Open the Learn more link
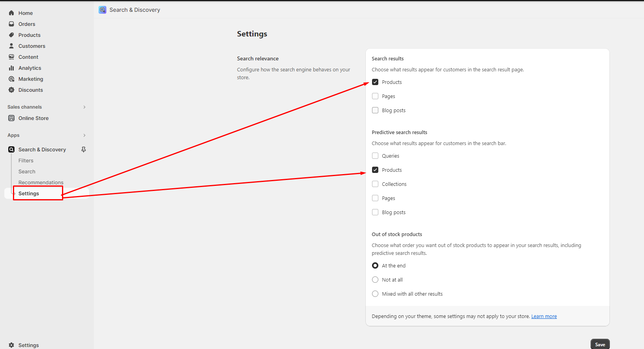This screenshot has width=644, height=349. pos(544,316)
